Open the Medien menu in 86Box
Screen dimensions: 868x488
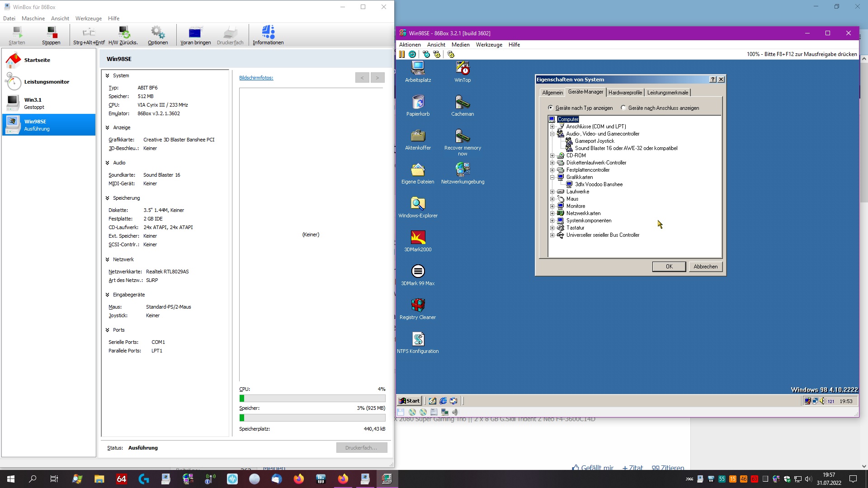tap(460, 45)
